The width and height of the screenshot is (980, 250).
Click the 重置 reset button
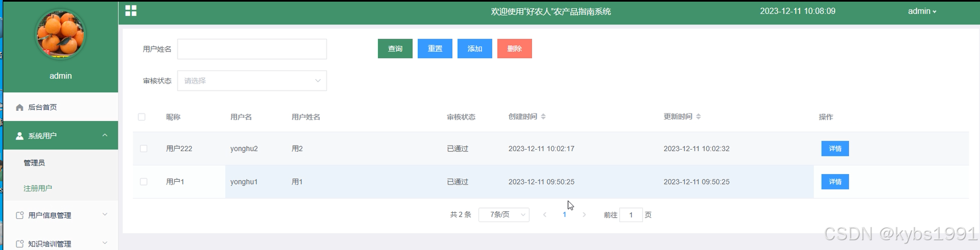tap(435, 49)
